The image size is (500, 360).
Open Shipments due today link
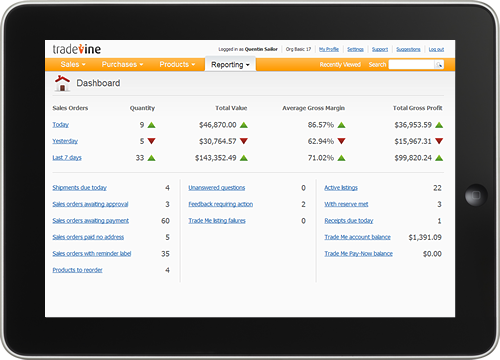tap(79, 188)
